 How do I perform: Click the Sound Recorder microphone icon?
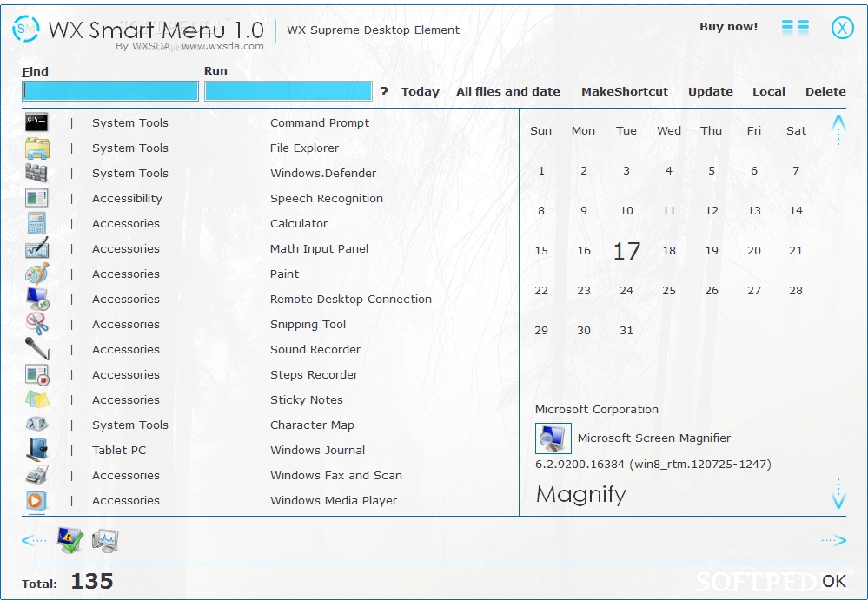click(37, 349)
